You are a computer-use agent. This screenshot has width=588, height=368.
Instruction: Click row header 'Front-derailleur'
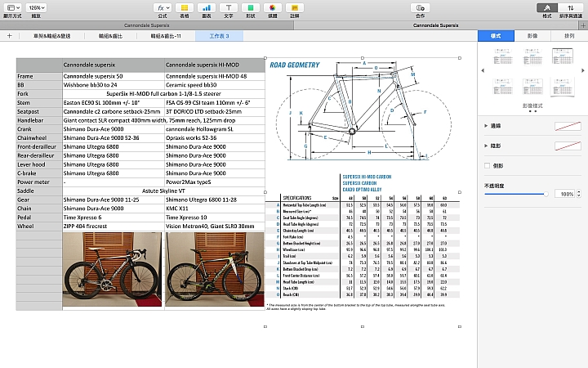point(39,147)
